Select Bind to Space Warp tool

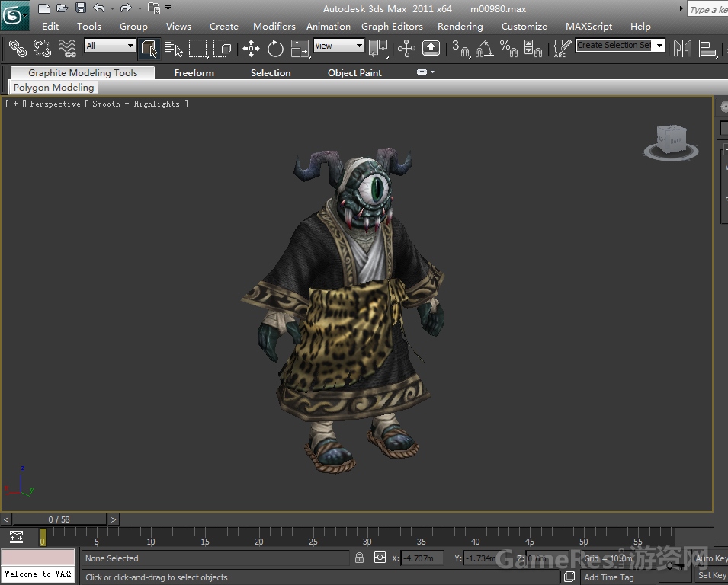[67, 48]
